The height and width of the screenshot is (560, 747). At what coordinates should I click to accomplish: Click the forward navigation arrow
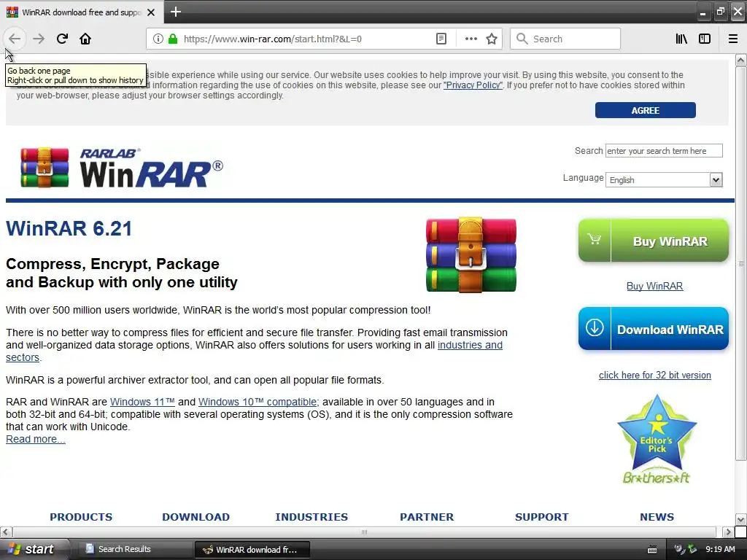39,39
